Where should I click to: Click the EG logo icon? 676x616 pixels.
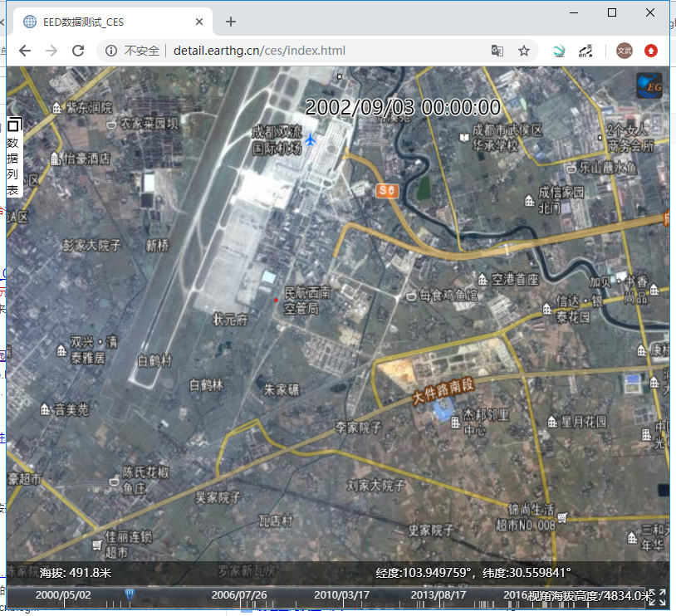649,86
